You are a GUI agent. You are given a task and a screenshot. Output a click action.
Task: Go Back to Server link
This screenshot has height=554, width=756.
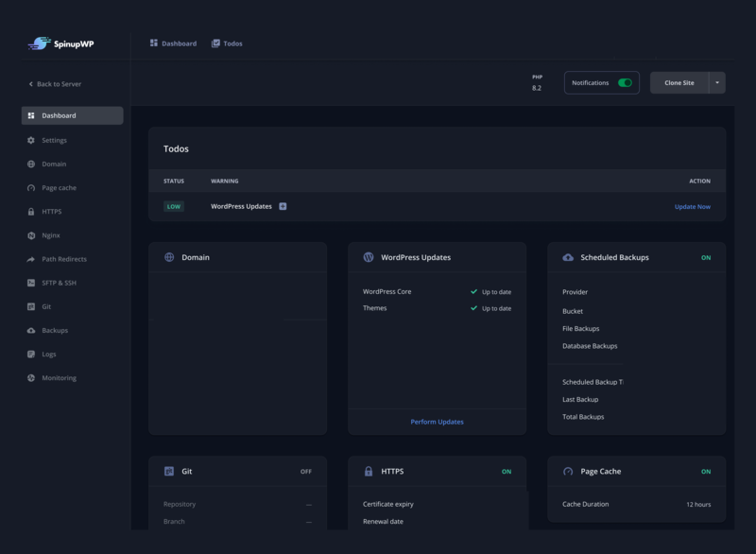55,84
